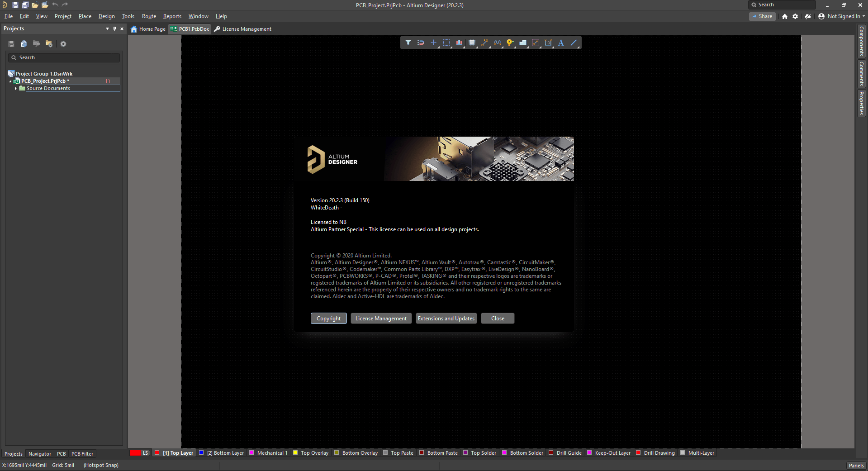
Task: Click the Top Overlay yellow color swatch
Action: click(x=295, y=452)
